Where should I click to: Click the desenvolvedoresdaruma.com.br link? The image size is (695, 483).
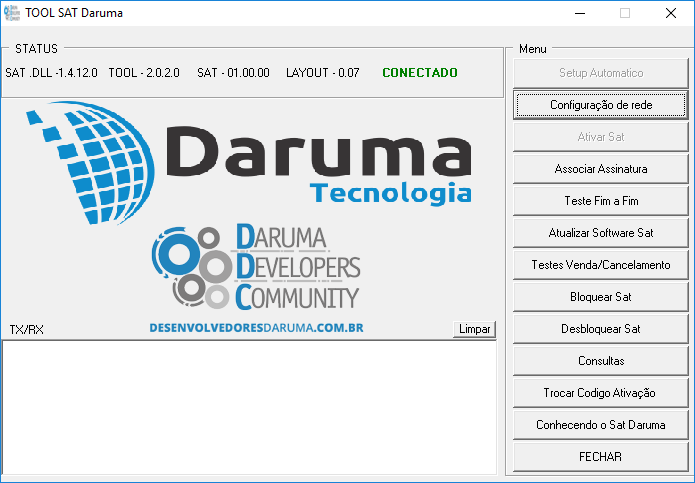point(256,328)
